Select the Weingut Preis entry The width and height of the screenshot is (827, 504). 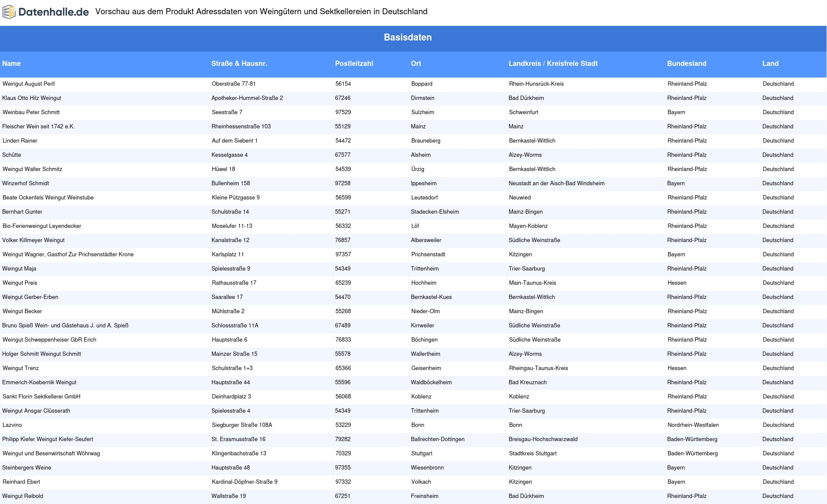(20, 283)
